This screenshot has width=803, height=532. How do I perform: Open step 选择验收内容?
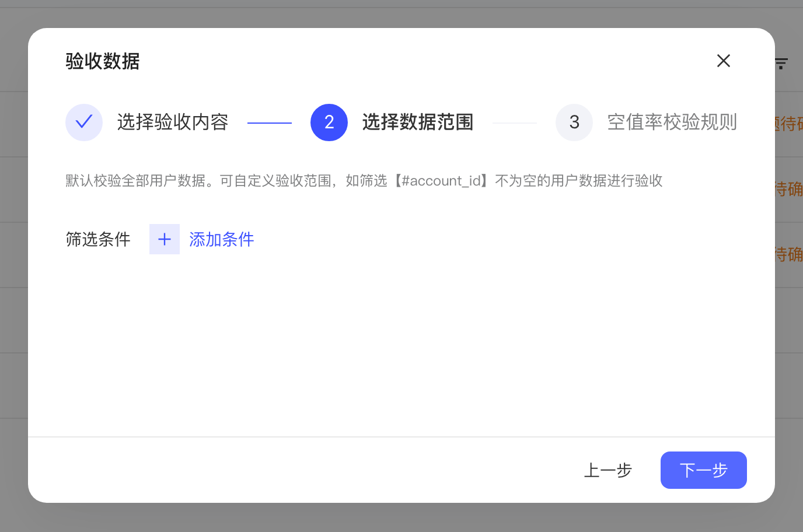click(x=173, y=123)
